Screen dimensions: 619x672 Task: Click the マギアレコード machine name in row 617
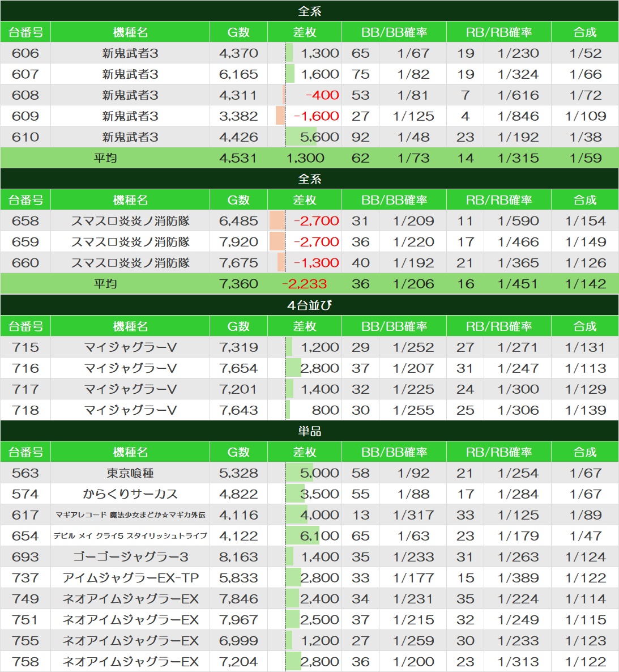coord(130,515)
